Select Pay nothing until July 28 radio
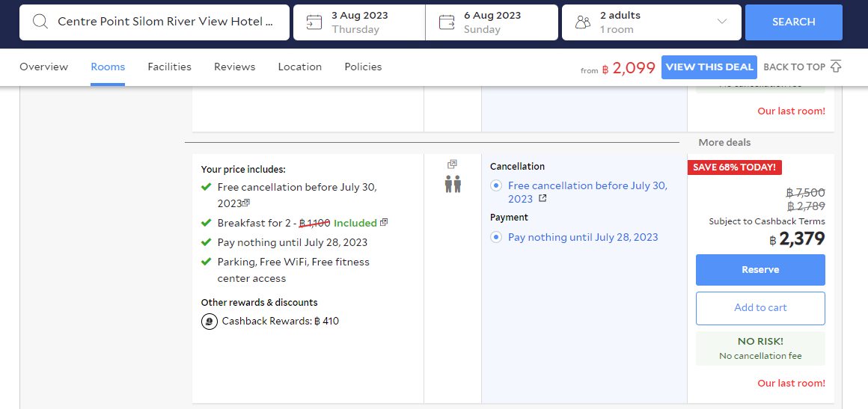 (x=497, y=238)
